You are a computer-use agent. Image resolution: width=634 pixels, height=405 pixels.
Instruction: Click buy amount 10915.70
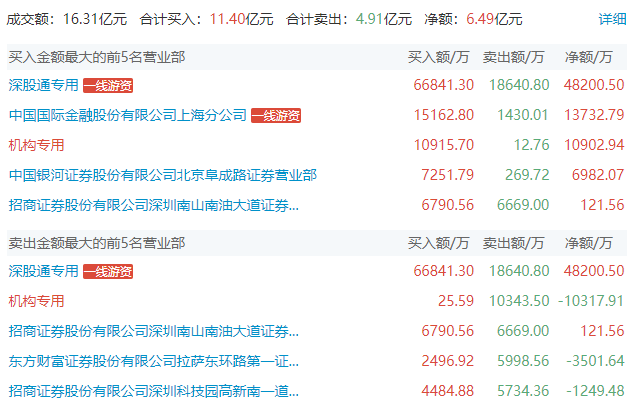tap(444, 145)
